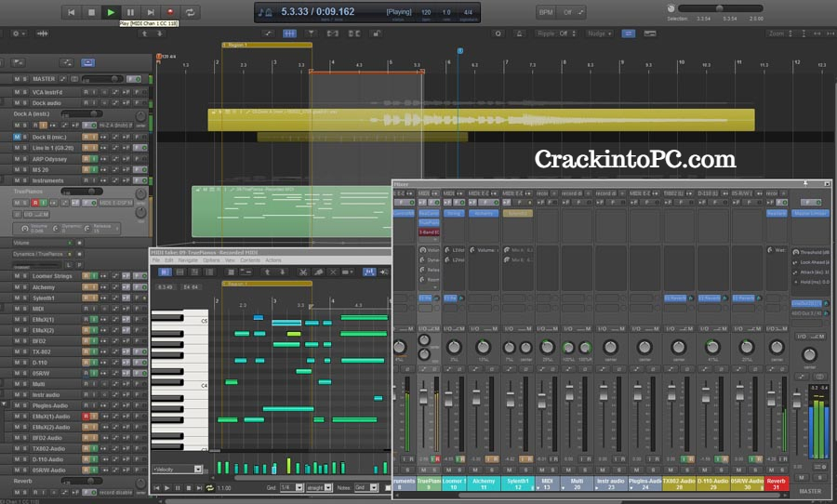Jump to project end in main transport
Viewport: 837px width, 504px height.
pyautogui.click(x=151, y=12)
